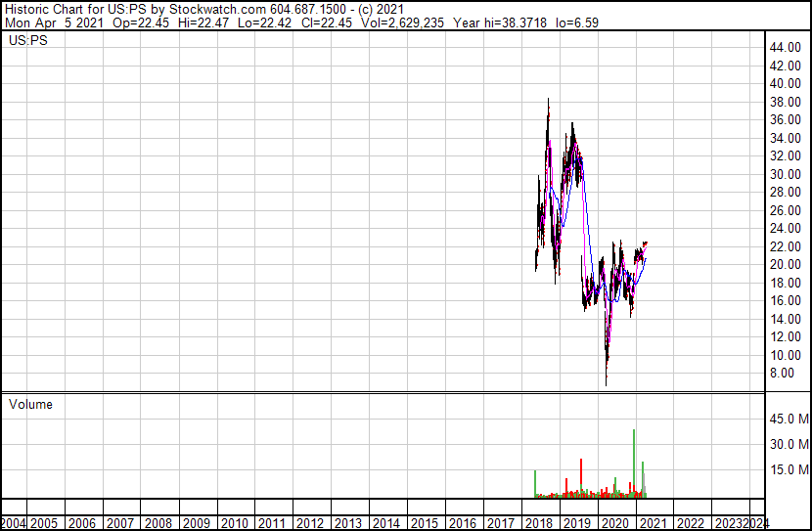Click the Lo=22.42 value in the header
The width and height of the screenshot is (812, 531).
click(x=264, y=22)
